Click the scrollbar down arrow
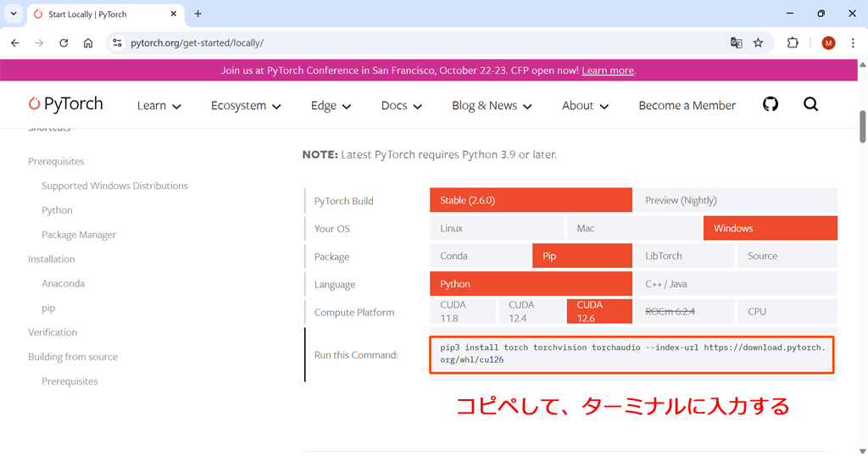868x456 pixels. pyautogui.click(x=862, y=450)
